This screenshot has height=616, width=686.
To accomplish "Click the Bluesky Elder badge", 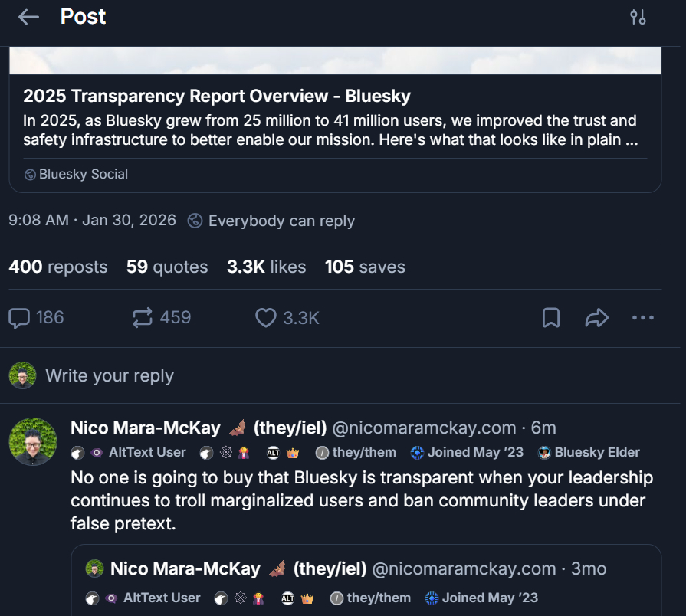I will click(589, 452).
